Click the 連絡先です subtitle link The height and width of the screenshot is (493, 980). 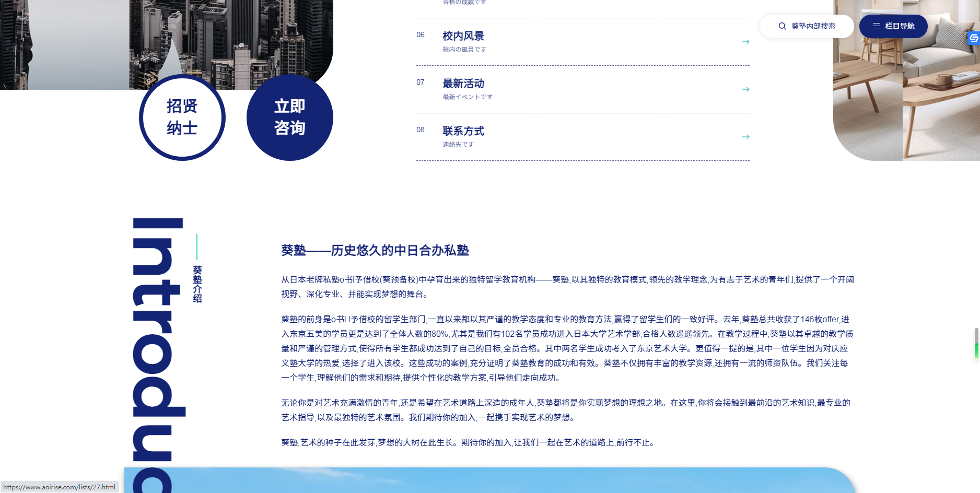pyautogui.click(x=458, y=145)
